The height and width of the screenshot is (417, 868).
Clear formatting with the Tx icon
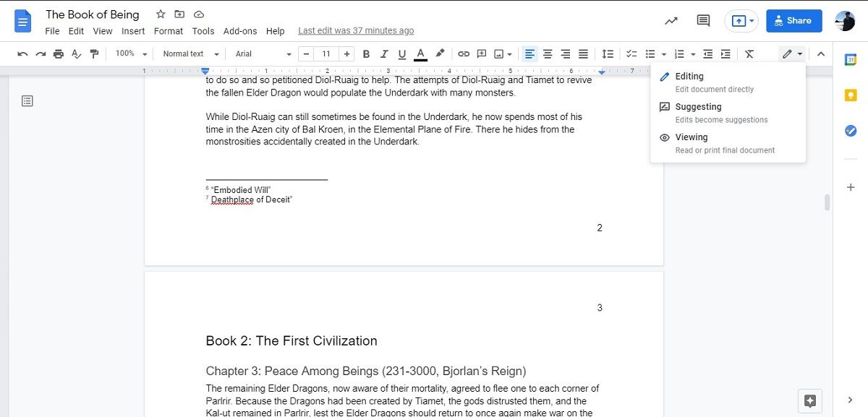[749, 54]
